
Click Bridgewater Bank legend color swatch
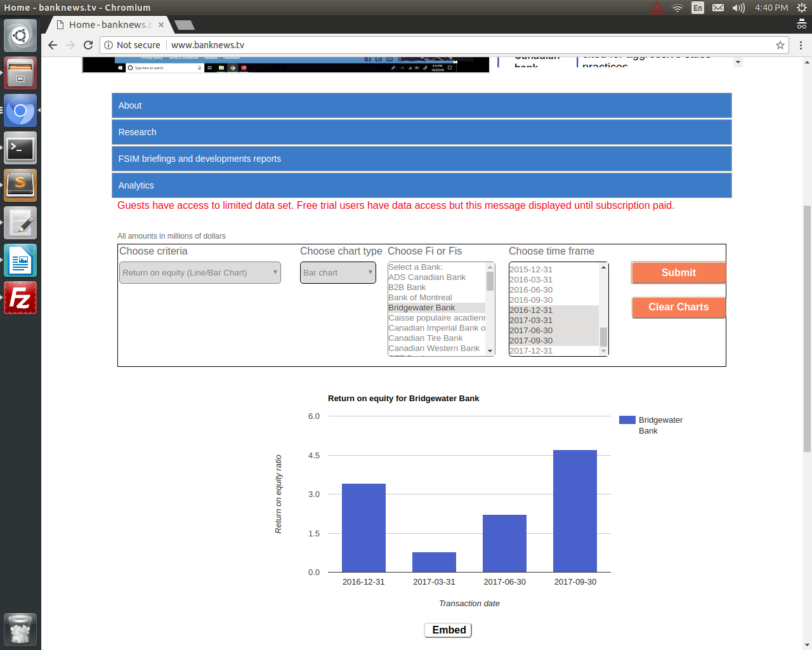point(627,420)
